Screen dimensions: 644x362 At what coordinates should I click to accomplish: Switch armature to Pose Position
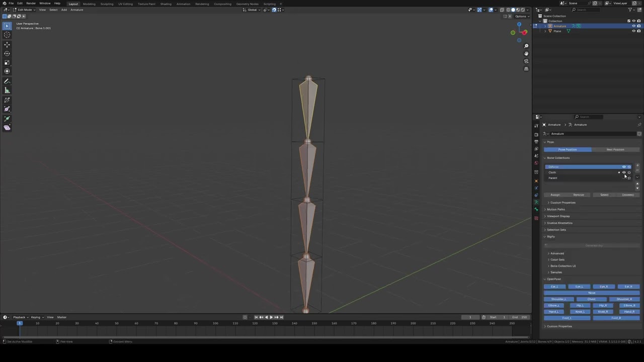568,149
